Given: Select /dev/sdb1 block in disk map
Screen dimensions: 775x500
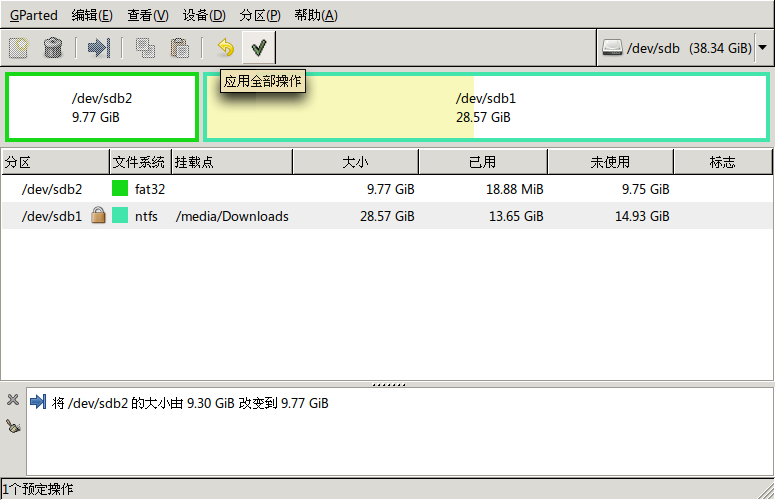Looking at the screenshot, I should pyautogui.click(x=486, y=107).
